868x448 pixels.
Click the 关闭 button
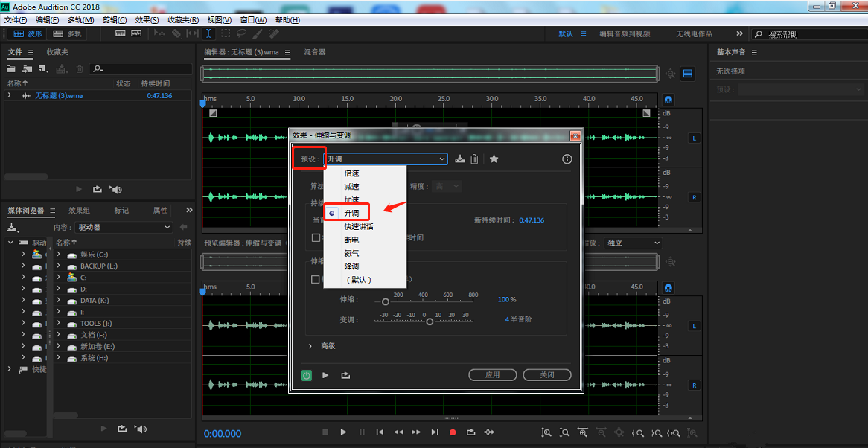tap(547, 374)
